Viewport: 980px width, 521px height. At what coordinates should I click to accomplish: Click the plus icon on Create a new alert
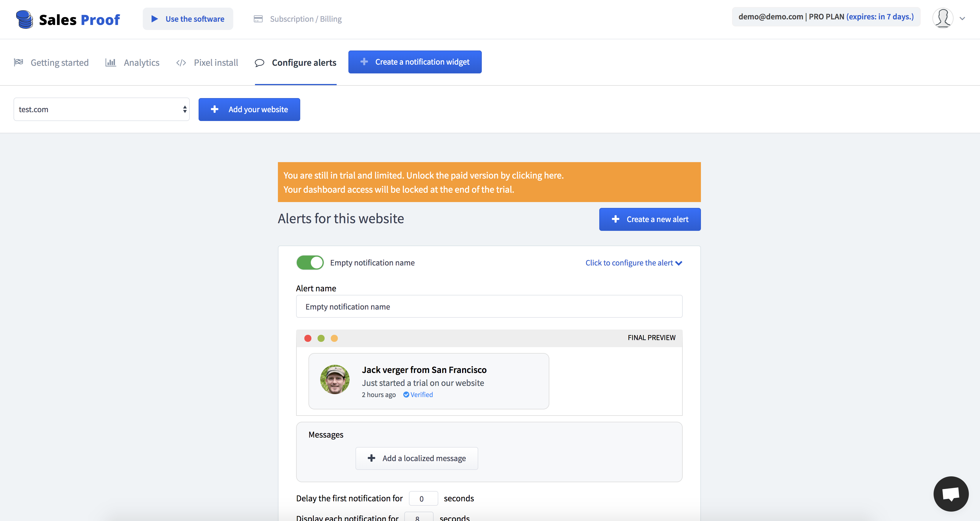[x=615, y=219]
